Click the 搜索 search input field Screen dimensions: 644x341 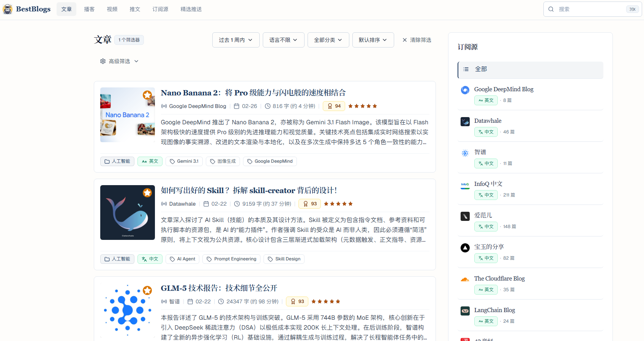[x=590, y=9]
